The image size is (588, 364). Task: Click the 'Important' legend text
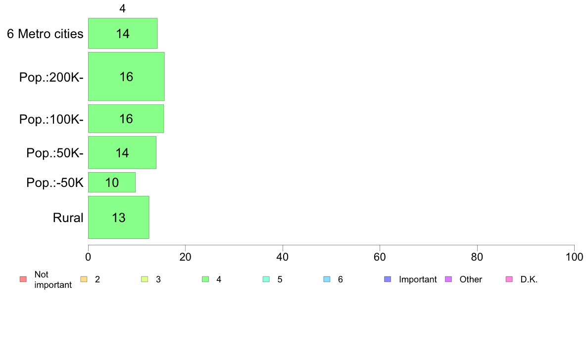tap(418, 279)
